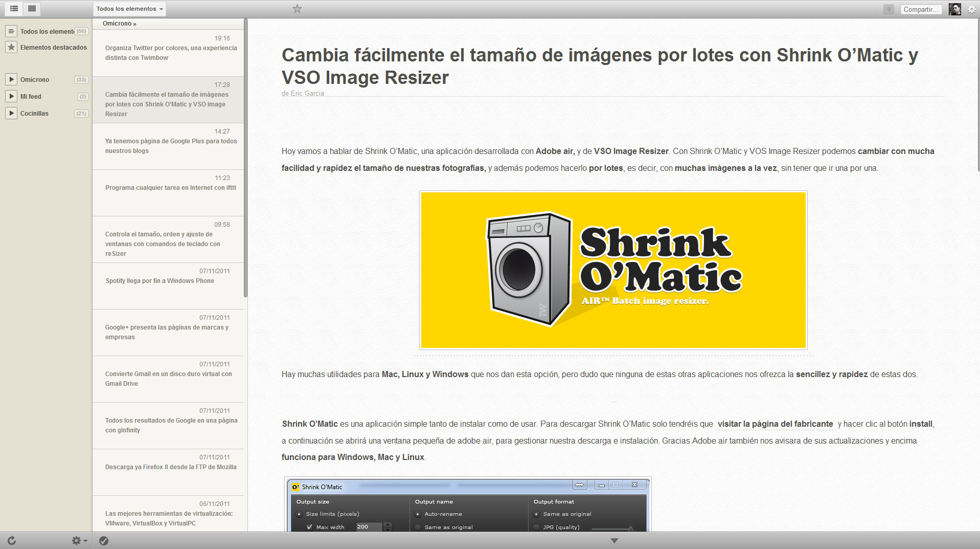Screen dimensions: 980x549
Task: Select Mi feed in the sidebar
Action: click(31, 96)
